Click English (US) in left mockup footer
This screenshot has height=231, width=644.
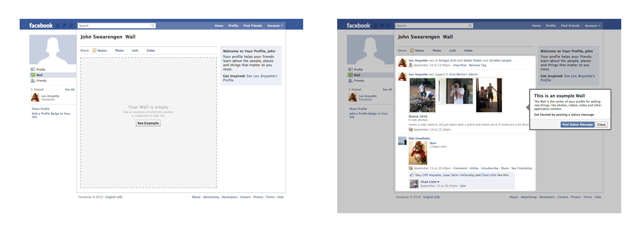tap(114, 197)
